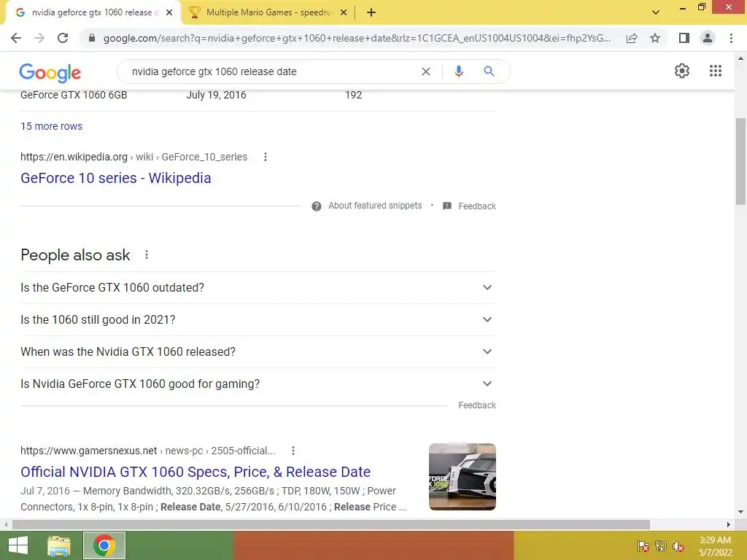Open the tab search dropdown arrow
The image size is (747, 560).
pos(656,12)
